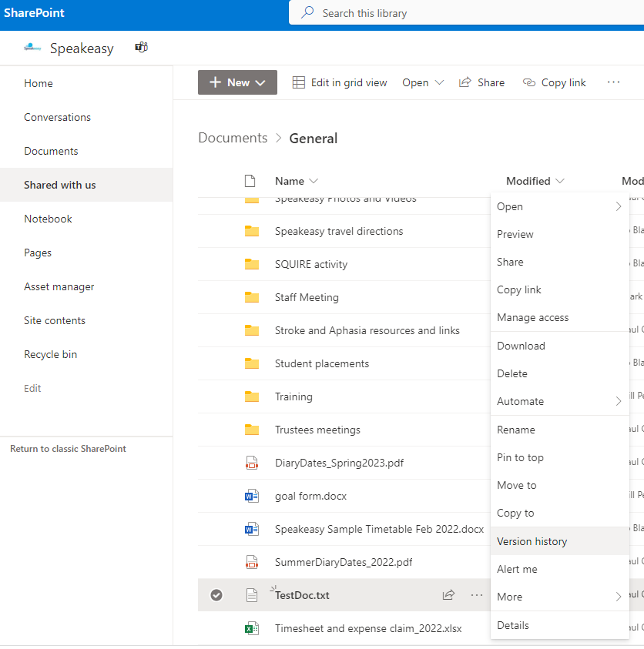Viewport: 644px width, 649px height.
Task: Select Version history from the context menu
Action: coord(532,541)
